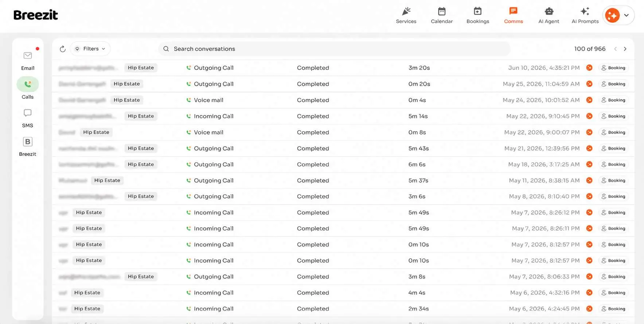Open the 5m 43s Outgoing Call entry
644x324 pixels.
click(343, 148)
